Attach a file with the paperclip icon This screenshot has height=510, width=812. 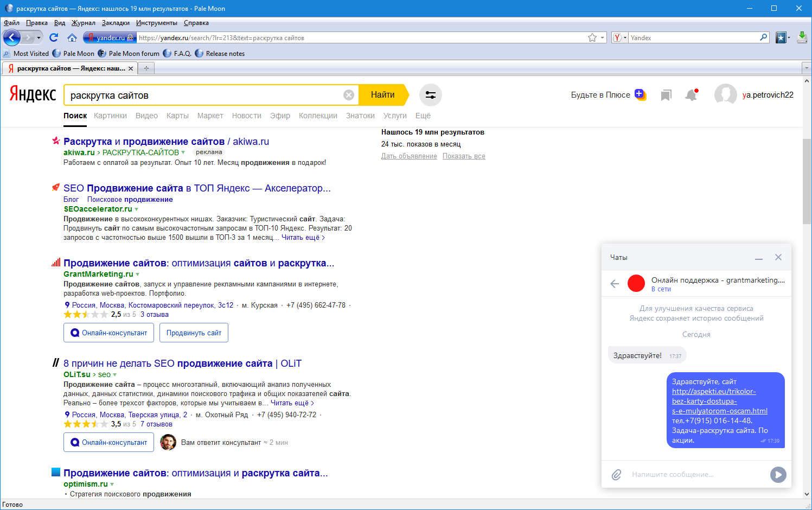pos(616,475)
